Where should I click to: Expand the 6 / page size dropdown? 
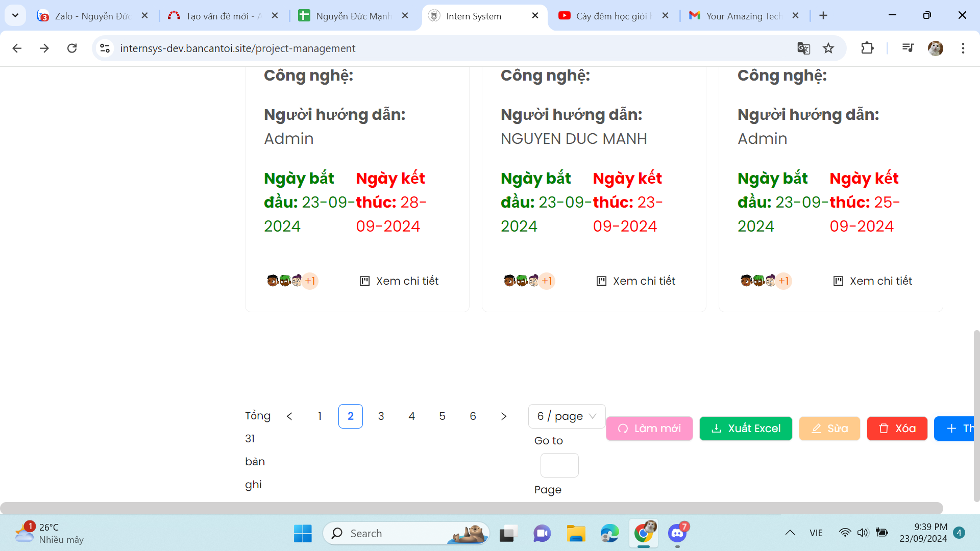click(567, 416)
